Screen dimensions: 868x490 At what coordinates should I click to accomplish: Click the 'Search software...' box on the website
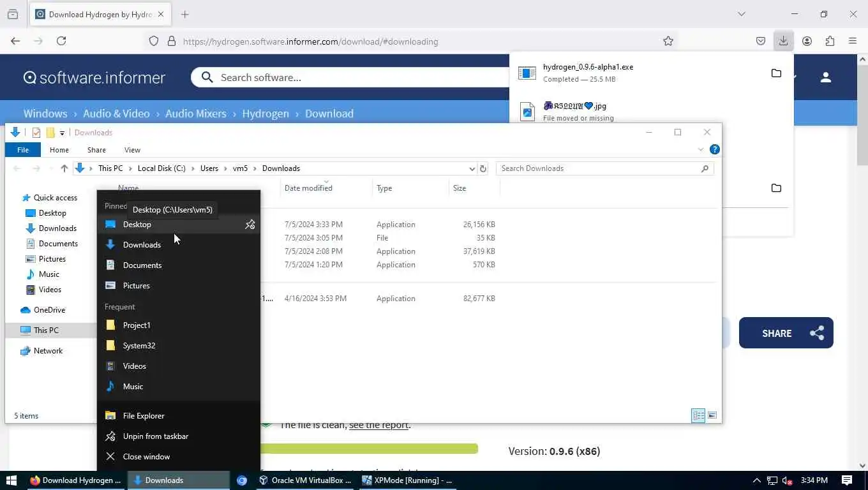357,77
